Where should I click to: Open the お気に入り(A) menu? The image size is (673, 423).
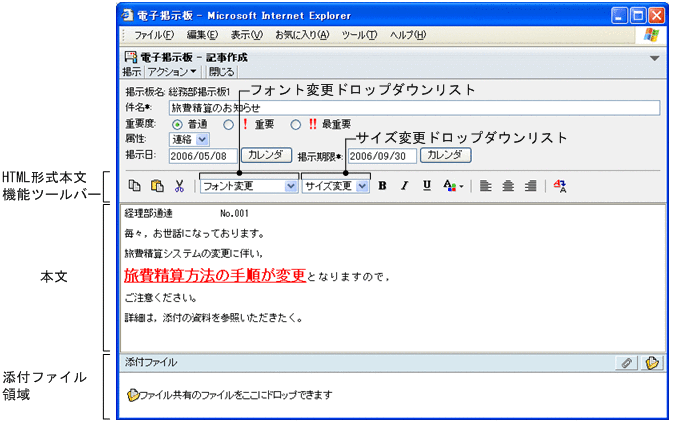(302, 35)
